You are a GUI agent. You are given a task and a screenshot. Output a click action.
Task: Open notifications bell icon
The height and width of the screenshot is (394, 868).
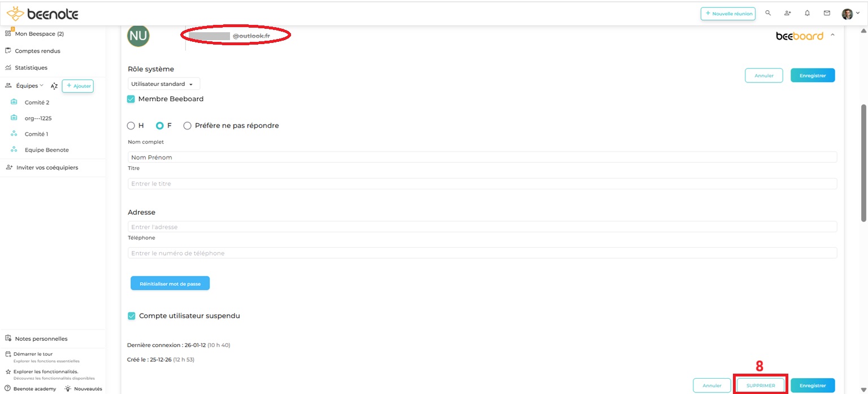click(x=807, y=13)
